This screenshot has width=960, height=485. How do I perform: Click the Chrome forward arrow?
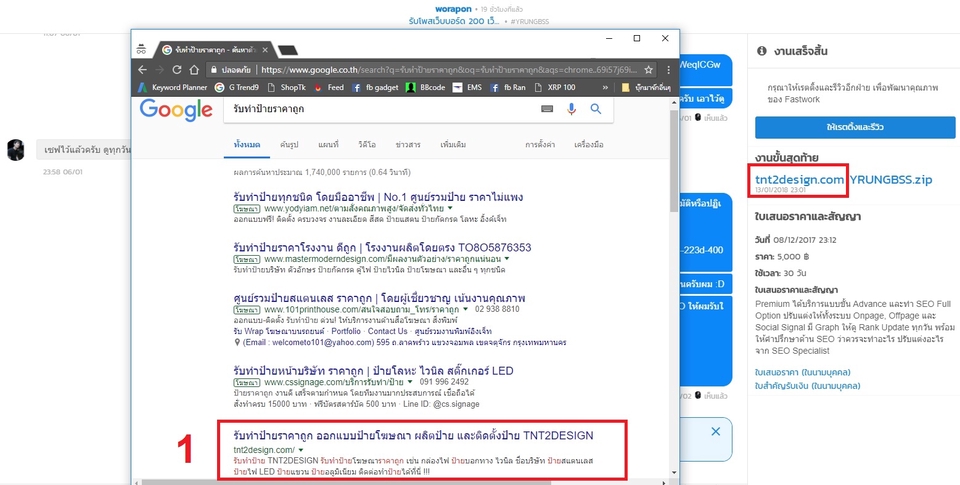tap(159, 70)
